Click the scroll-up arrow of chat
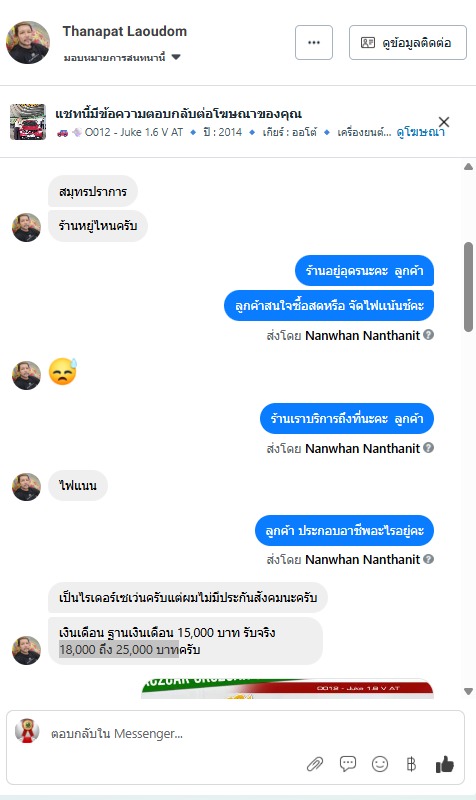The height and width of the screenshot is (800, 476). [468, 166]
